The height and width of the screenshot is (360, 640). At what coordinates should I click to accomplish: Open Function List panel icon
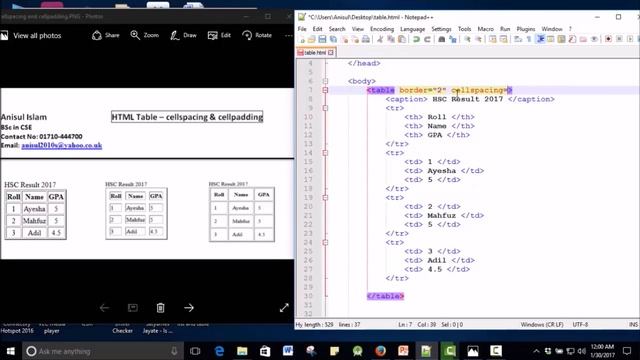pos(572,40)
